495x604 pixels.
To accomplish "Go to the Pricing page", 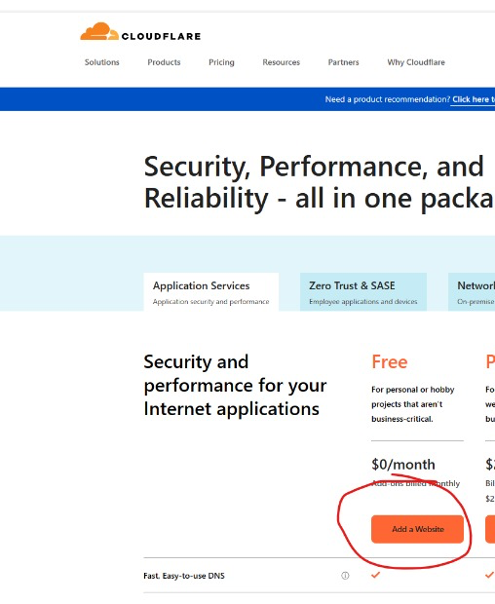I will [x=221, y=62].
